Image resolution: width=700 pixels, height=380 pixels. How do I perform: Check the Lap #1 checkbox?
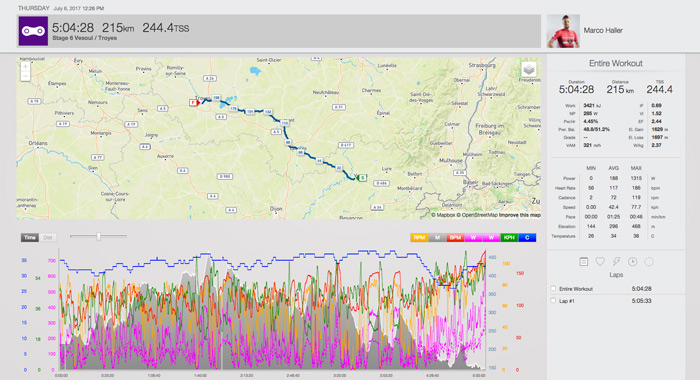(554, 301)
